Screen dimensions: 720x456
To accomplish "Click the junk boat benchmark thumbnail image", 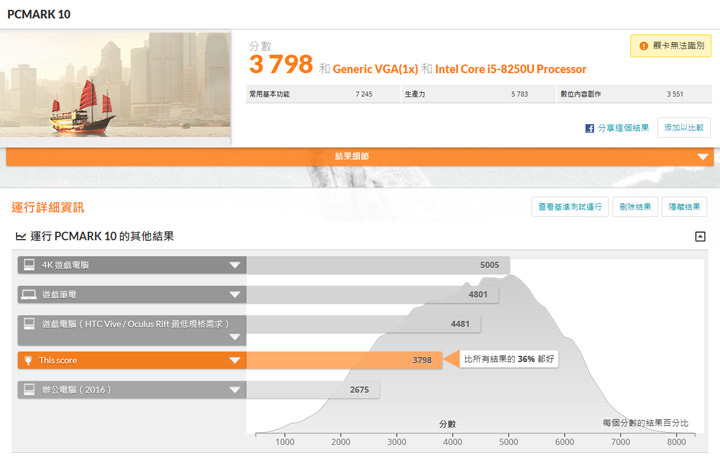I will pyautogui.click(x=118, y=87).
